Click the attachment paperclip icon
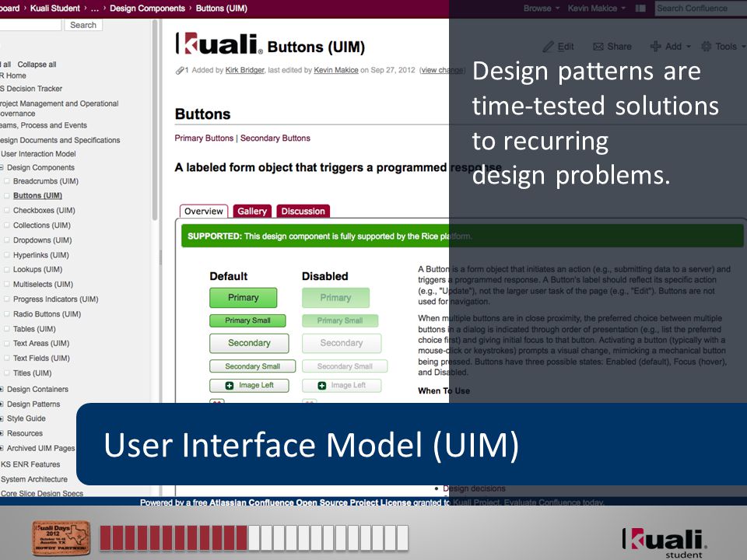Viewport: 747px width, 560px height. [180, 71]
